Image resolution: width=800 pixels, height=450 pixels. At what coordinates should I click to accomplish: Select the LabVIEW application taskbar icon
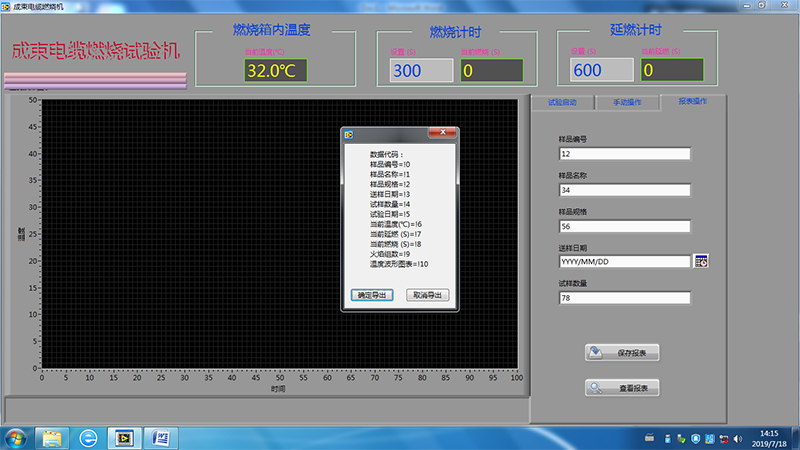(x=125, y=438)
